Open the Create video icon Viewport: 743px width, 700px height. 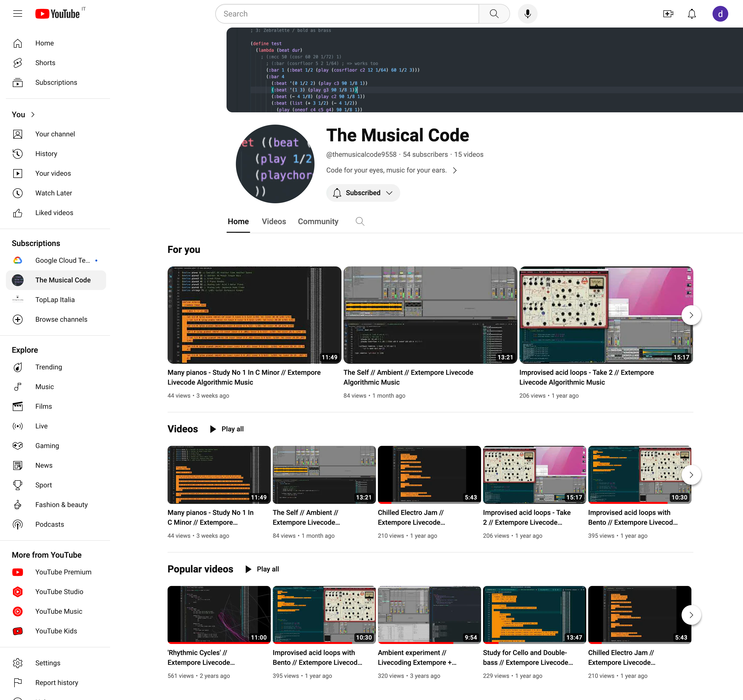pyautogui.click(x=668, y=14)
